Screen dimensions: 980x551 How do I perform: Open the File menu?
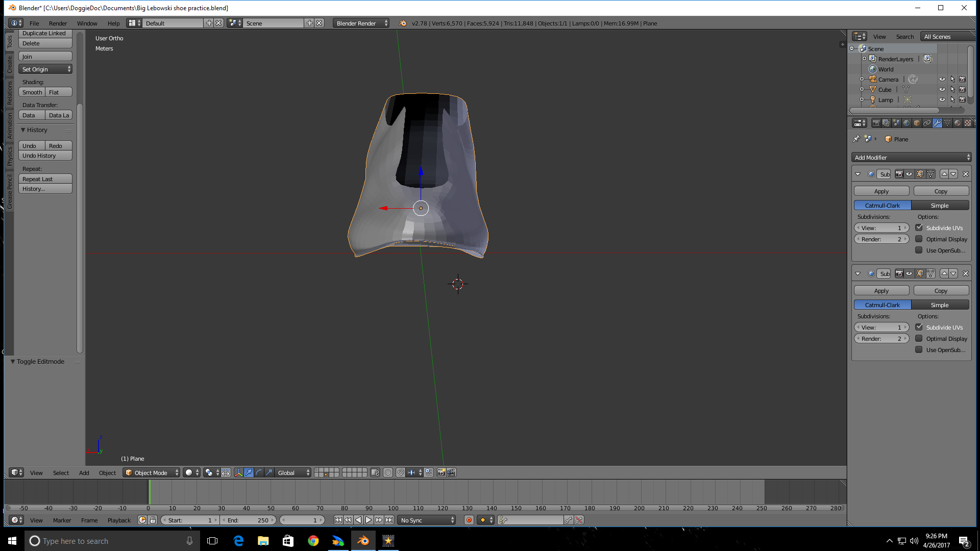point(34,23)
